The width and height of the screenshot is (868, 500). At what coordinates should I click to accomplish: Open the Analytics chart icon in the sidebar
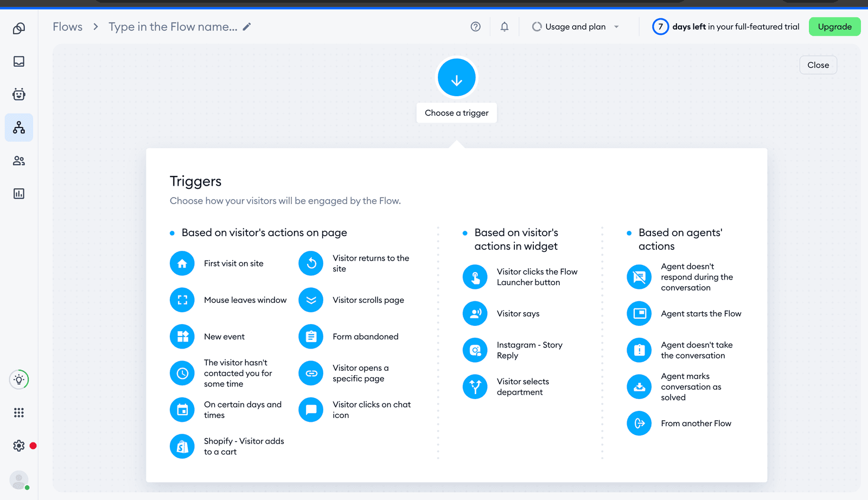[19, 194]
